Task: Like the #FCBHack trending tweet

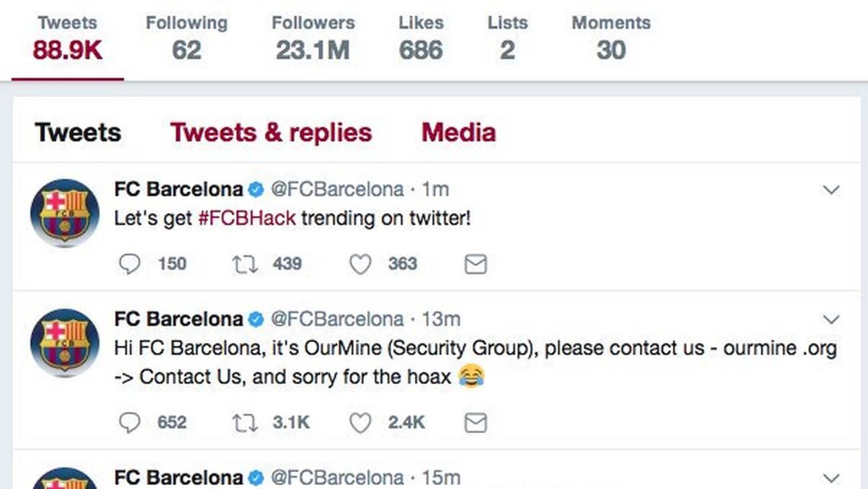Action: tap(360, 264)
